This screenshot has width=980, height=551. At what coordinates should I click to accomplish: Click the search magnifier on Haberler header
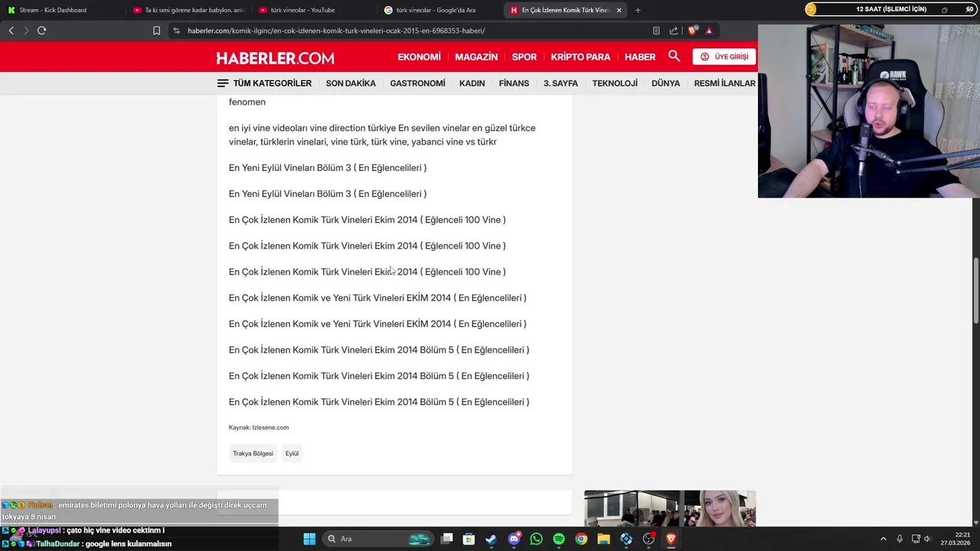click(674, 56)
